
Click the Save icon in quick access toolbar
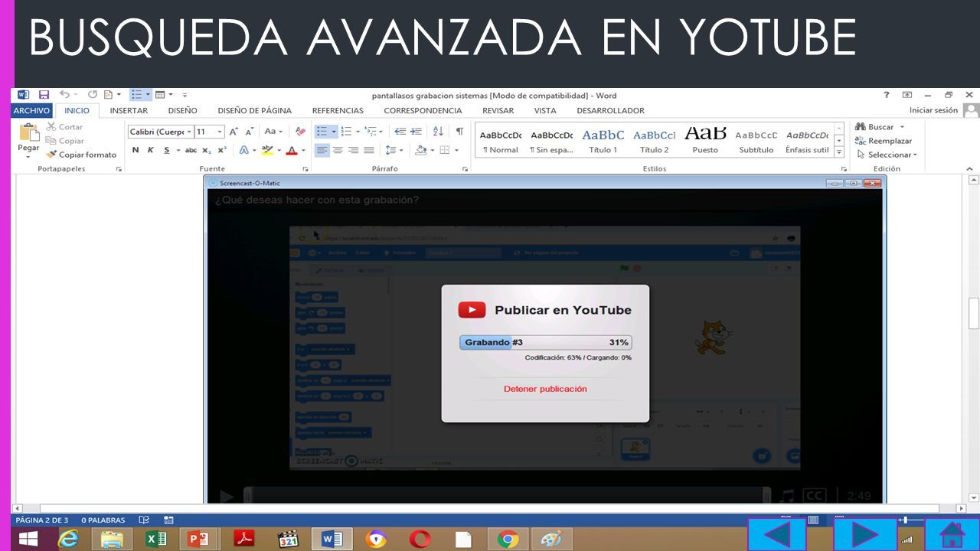click(x=44, y=95)
